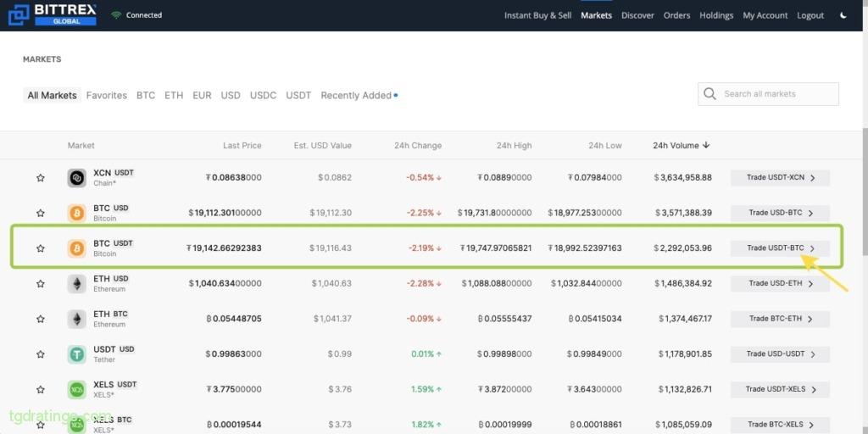Sort by 24h Low column header
This screenshot has width=868, height=434.
(605, 146)
